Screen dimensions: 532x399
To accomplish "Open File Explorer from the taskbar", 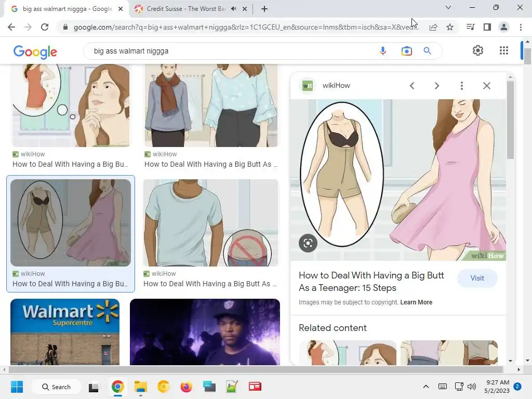I will 140,387.
